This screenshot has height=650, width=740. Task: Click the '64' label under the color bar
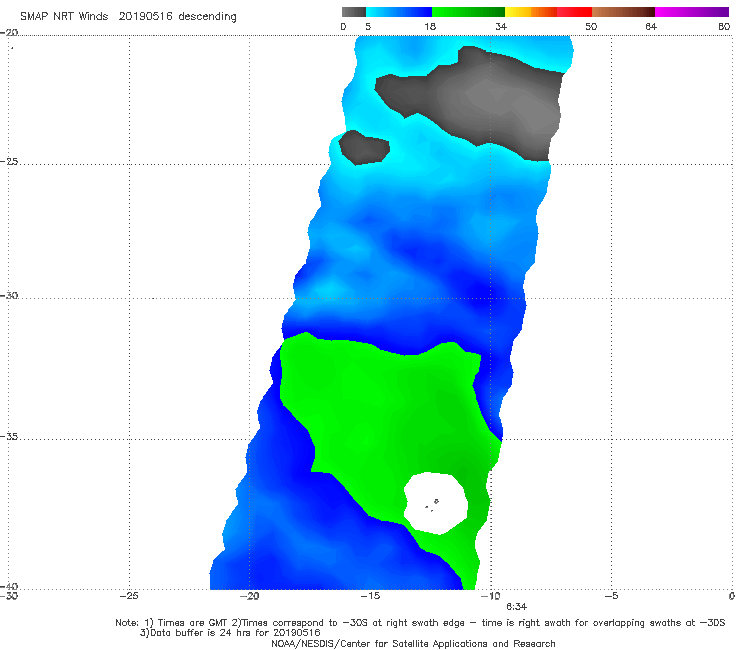click(x=651, y=26)
